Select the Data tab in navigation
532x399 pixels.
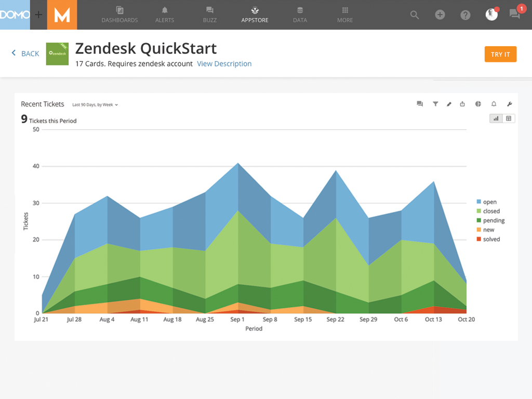point(300,15)
